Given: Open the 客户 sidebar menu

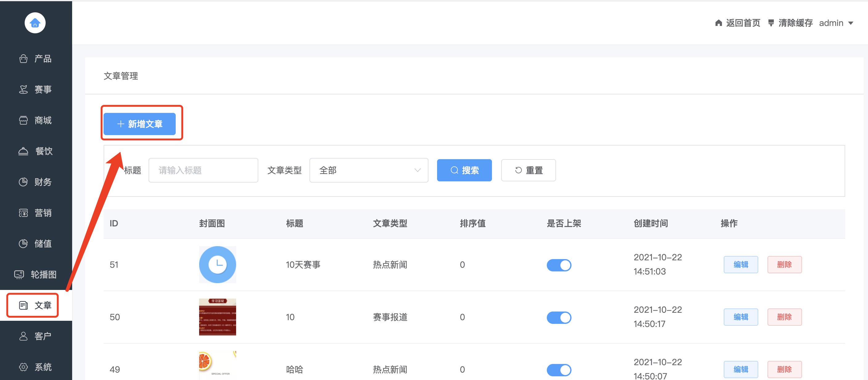Looking at the screenshot, I should 36,336.
